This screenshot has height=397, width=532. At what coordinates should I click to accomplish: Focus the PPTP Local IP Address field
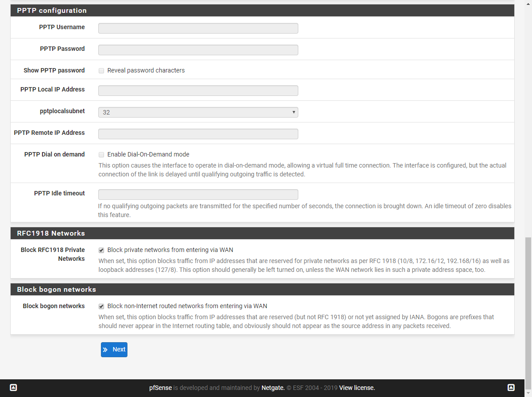click(x=198, y=91)
